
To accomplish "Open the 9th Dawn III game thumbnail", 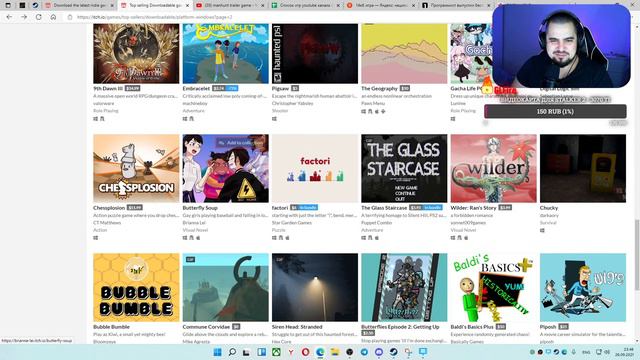I will click(x=136, y=53).
